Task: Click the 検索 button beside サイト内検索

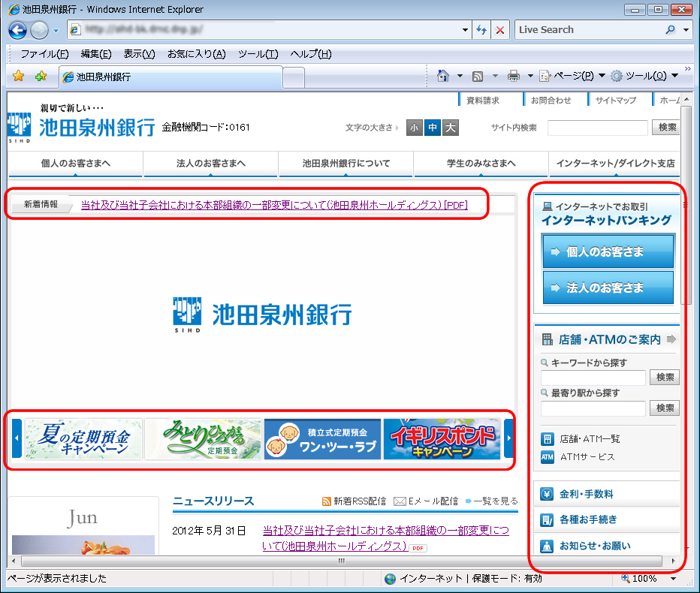Action: 667,128
